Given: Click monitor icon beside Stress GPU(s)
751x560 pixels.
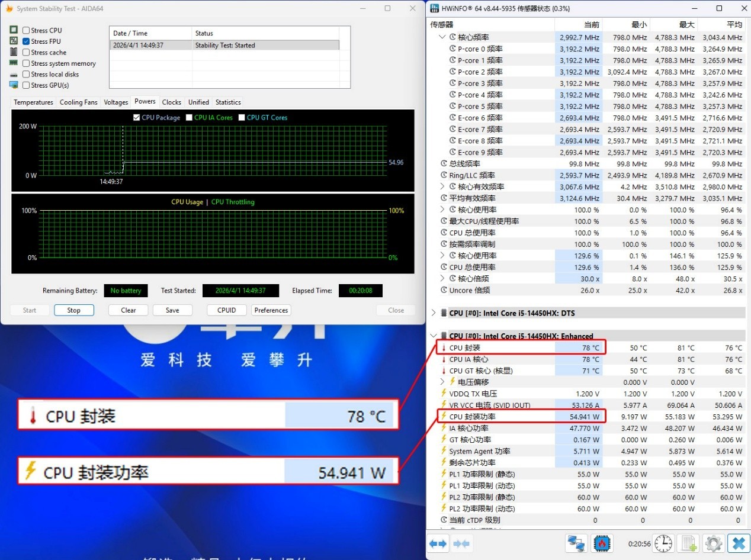Looking at the screenshot, I should pos(14,85).
